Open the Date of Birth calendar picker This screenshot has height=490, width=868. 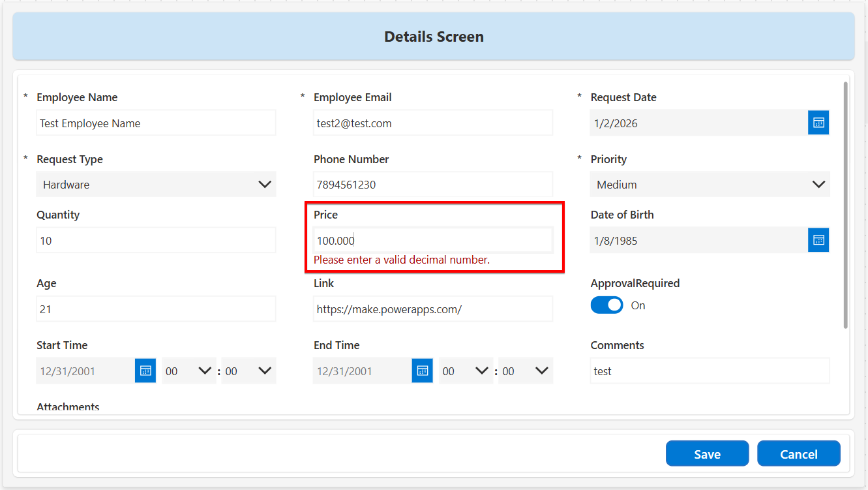(818, 240)
